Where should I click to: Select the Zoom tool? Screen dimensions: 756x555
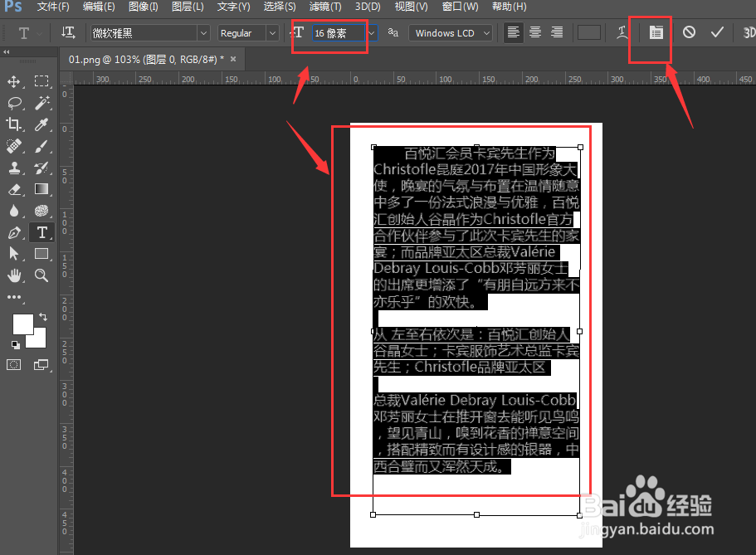41,275
